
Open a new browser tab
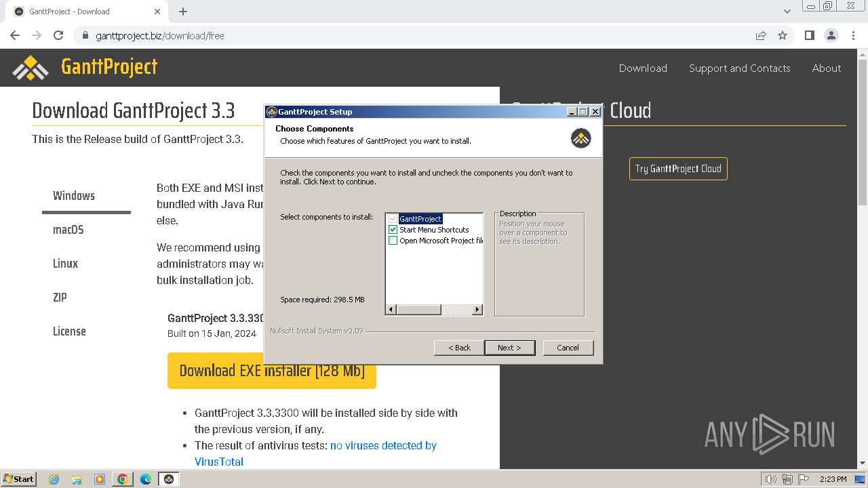[183, 12]
